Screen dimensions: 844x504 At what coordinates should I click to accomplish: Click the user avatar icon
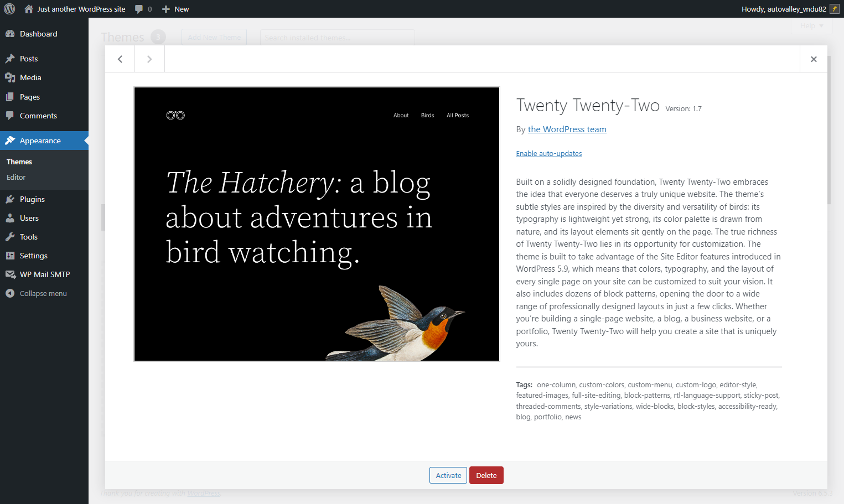coord(835,9)
